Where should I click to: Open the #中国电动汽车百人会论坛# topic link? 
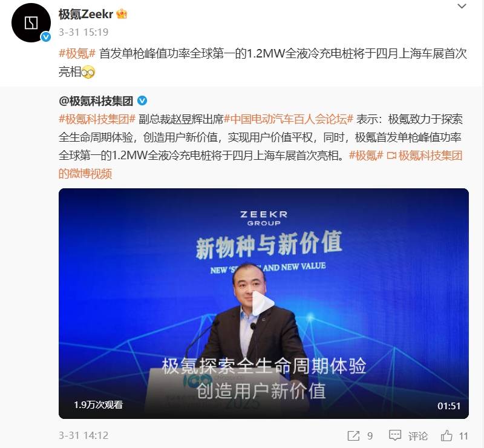click(289, 119)
